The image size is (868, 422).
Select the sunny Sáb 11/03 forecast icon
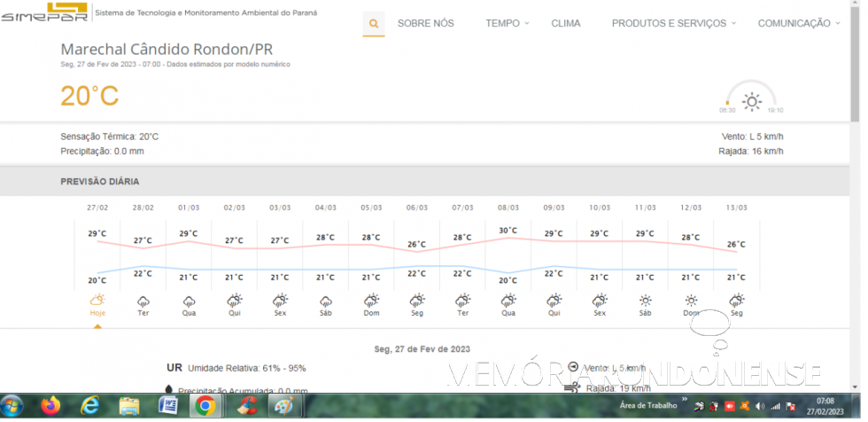point(645,301)
